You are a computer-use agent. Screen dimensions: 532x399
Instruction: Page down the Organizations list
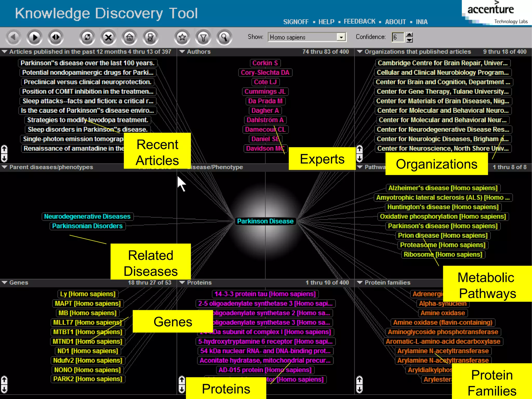(x=360, y=158)
